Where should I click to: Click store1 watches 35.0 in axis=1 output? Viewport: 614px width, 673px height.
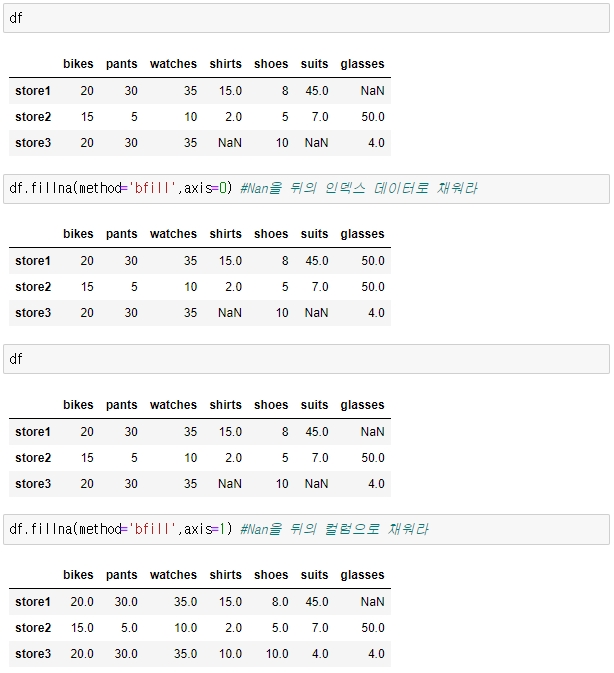point(185,602)
